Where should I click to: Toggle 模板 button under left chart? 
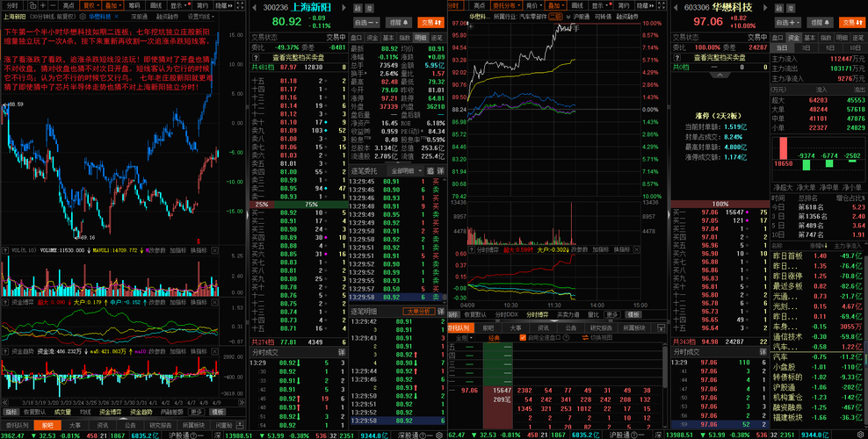pyautogui.click(x=218, y=412)
